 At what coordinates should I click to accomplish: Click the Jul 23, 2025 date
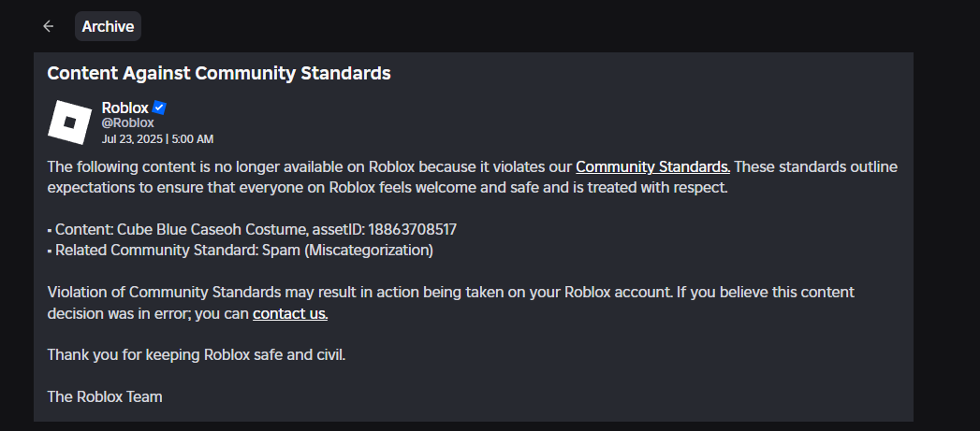[131, 138]
